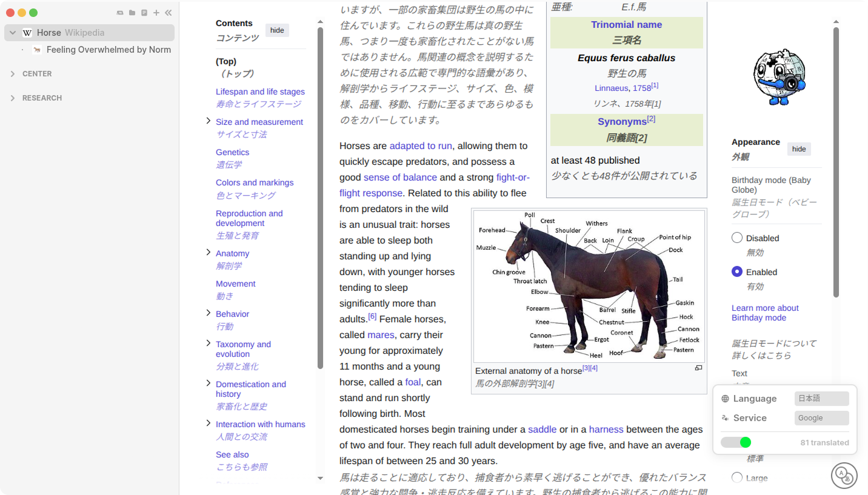This screenshot has width=868, height=495.
Task: Jump to Genetics section in Contents
Action: (232, 152)
